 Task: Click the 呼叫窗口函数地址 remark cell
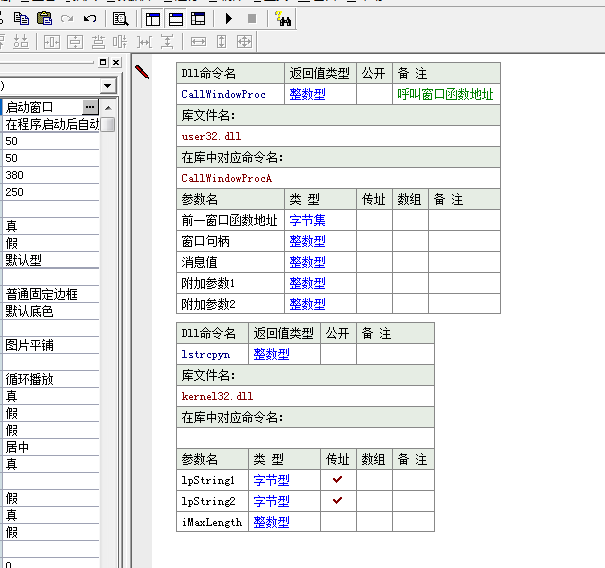pos(445,94)
